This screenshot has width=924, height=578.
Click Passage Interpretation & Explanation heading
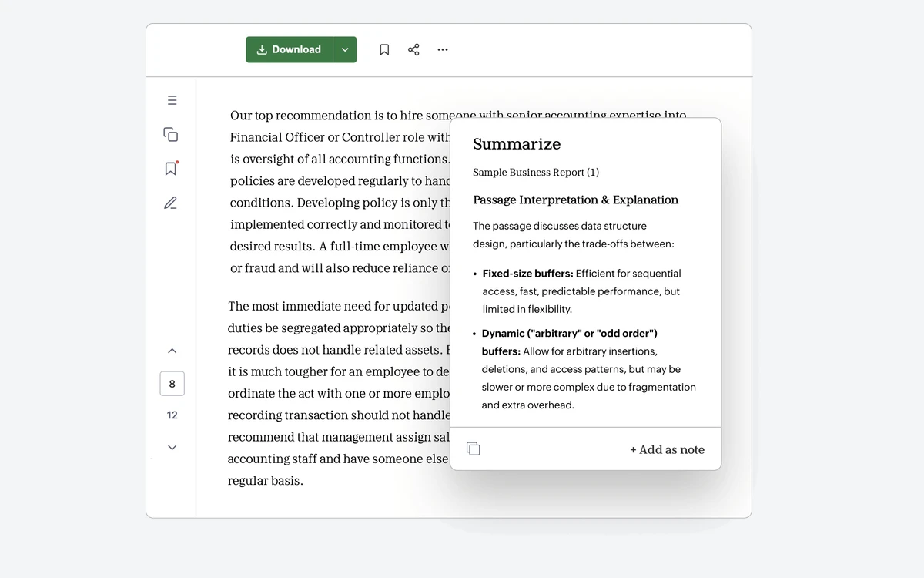coord(576,200)
